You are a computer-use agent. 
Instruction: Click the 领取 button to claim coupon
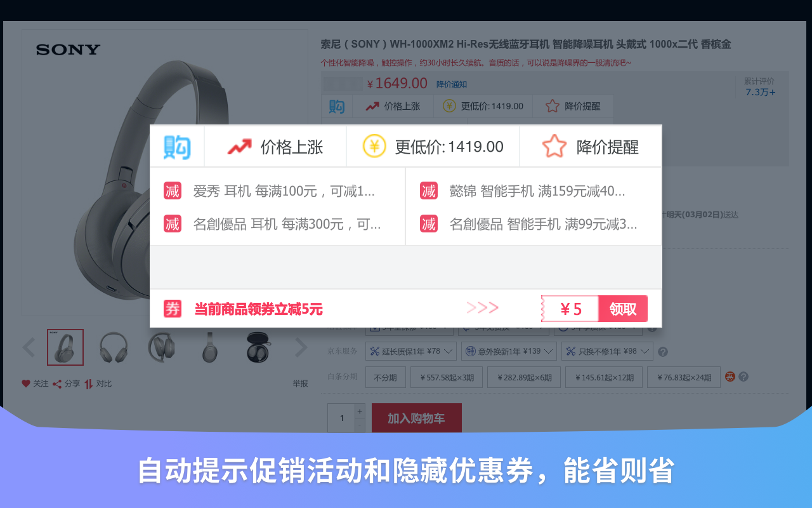click(x=623, y=309)
